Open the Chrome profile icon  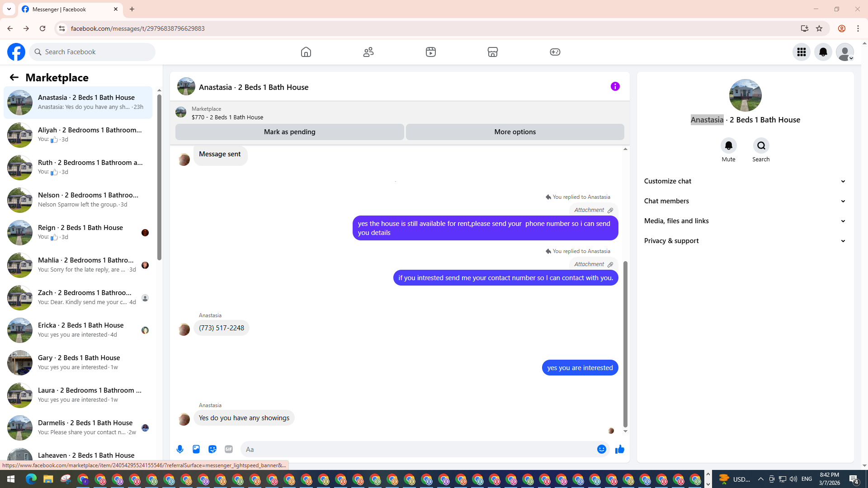(842, 28)
